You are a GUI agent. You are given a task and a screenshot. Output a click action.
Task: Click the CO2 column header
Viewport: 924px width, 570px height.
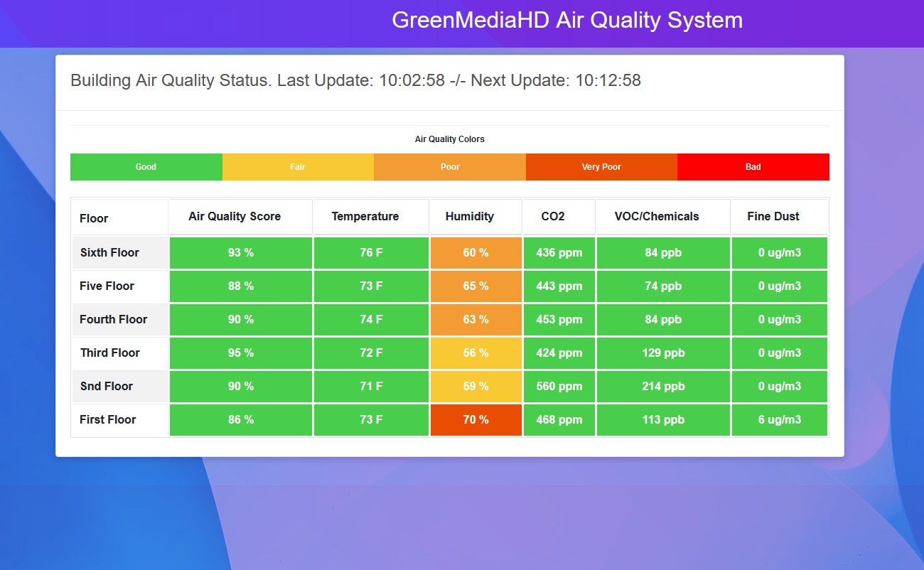coord(559,217)
